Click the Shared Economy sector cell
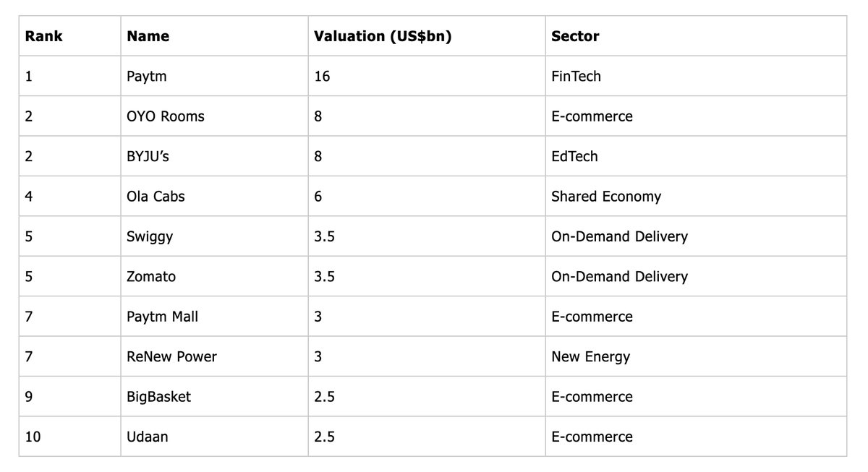The height and width of the screenshot is (472, 868). coord(606,197)
